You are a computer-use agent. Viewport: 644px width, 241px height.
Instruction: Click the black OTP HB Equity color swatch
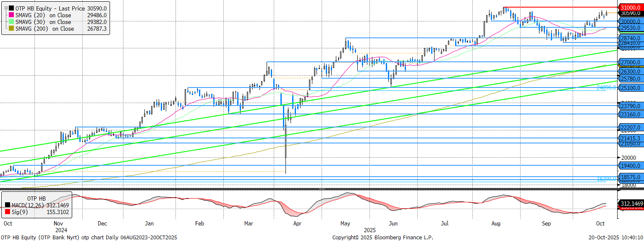point(11,8)
